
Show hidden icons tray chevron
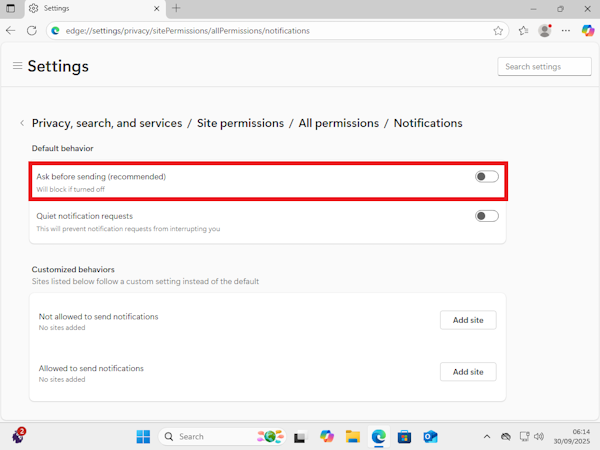click(487, 436)
